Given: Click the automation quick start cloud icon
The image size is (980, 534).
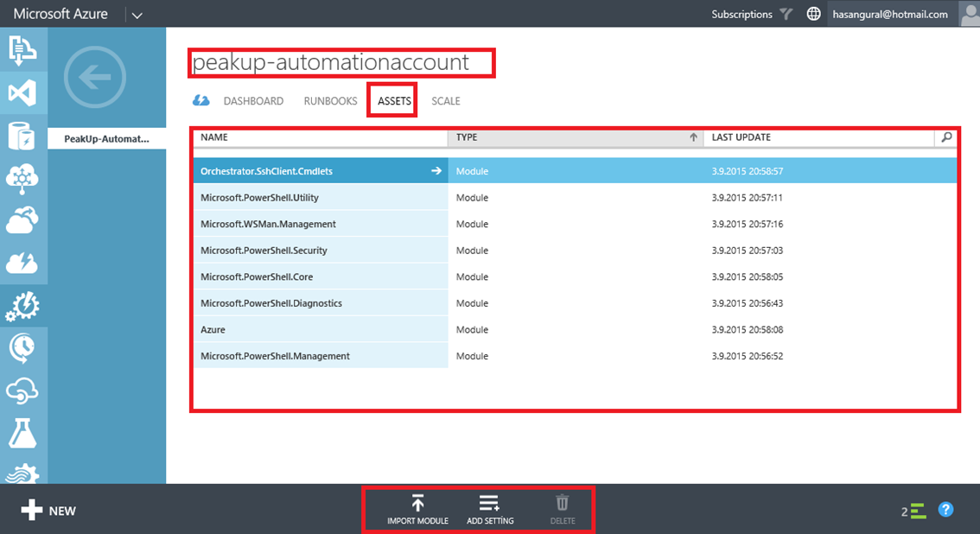Looking at the screenshot, I should click(200, 100).
